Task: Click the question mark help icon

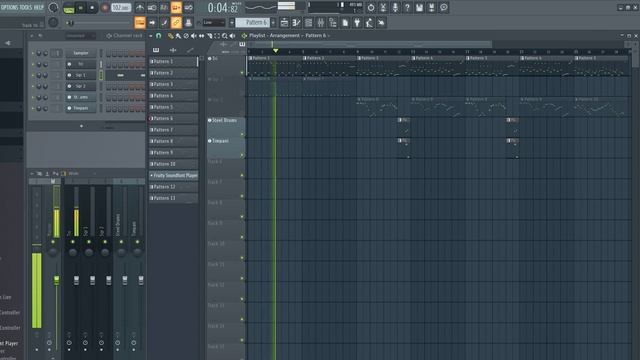Action: [x=407, y=7]
